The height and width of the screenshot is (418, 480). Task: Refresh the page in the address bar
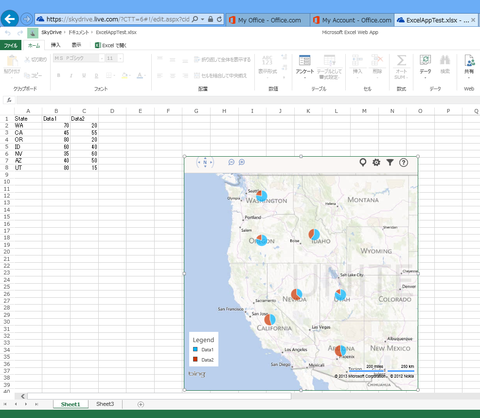coord(219,19)
